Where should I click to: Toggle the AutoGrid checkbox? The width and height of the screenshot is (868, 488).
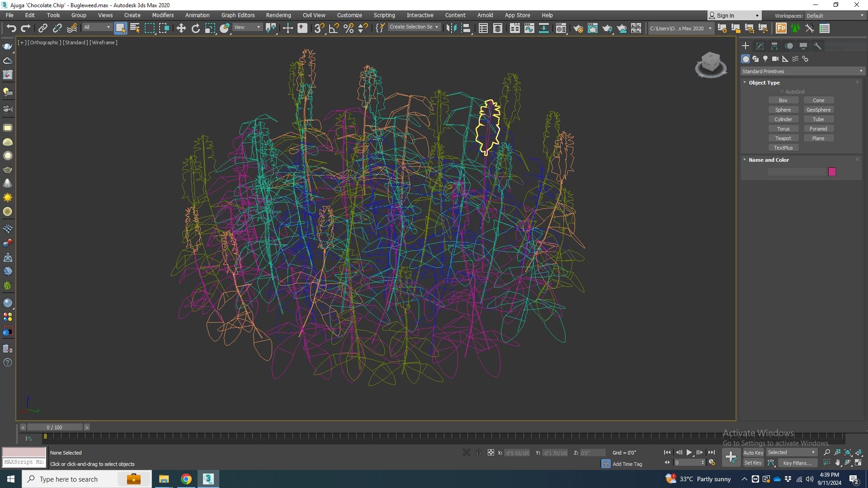point(782,92)
